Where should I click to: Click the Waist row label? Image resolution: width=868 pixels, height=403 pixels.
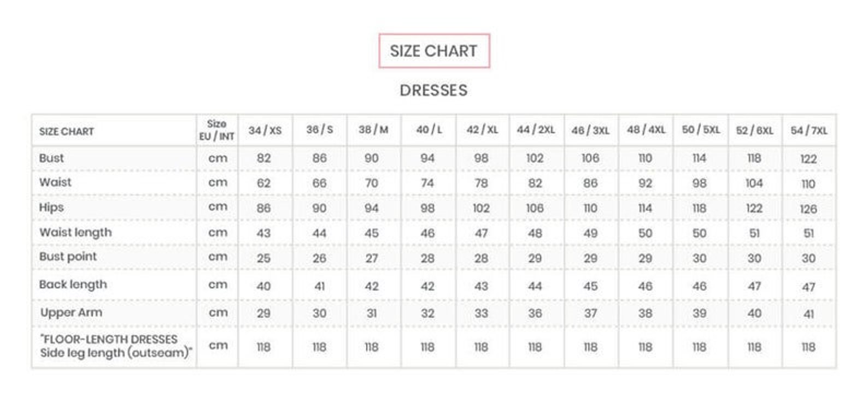tap(55, 182)
